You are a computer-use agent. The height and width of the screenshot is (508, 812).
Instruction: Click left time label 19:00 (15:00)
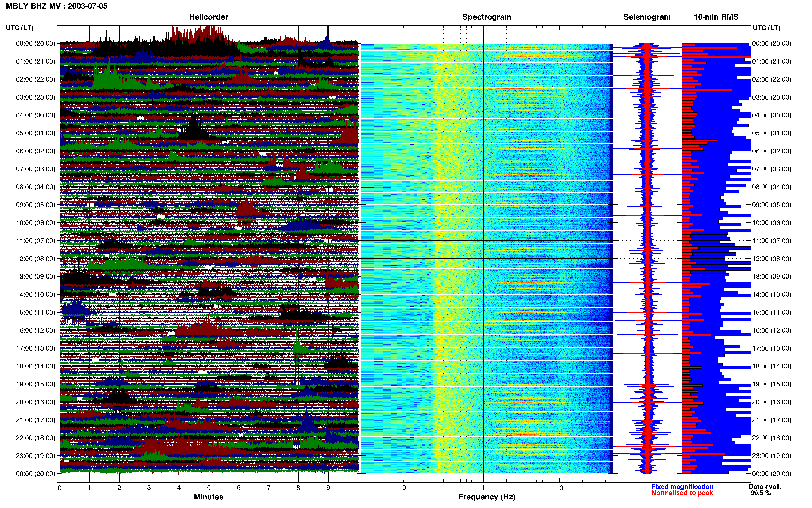coord(36,384)
